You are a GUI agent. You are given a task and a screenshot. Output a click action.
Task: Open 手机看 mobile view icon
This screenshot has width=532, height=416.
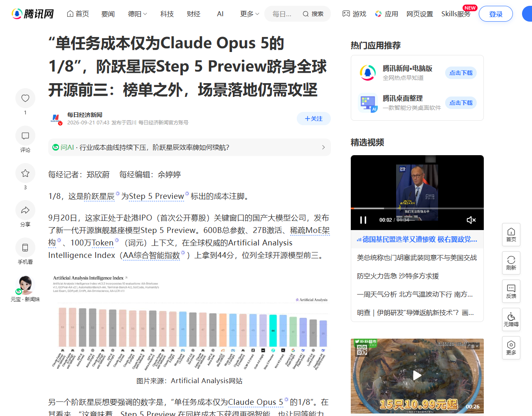pos(25,248)
